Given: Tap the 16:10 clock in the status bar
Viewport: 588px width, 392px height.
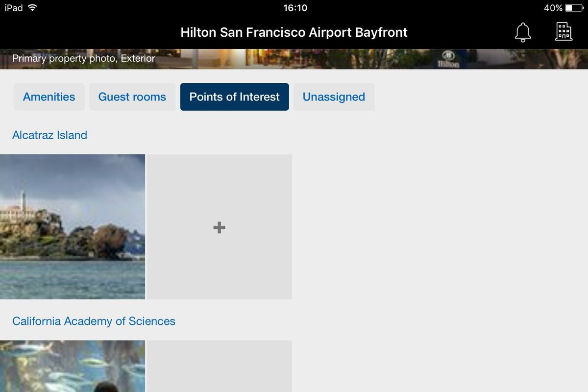Looking at the screenshot, I should 295,8.
